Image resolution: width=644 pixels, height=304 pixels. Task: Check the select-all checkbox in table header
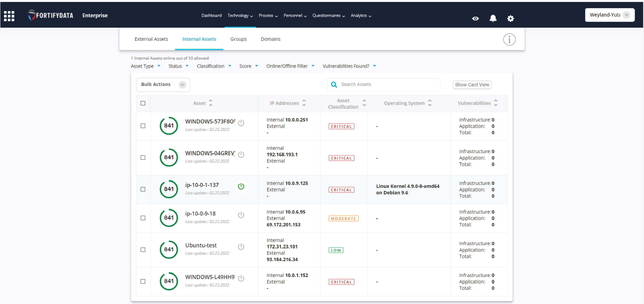point(143,103)
